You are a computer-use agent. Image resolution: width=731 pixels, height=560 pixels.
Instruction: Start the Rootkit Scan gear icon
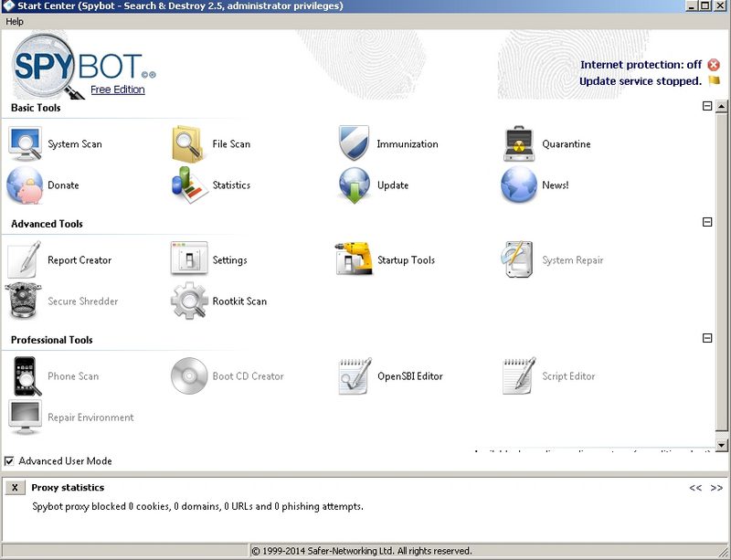point(189,301)
